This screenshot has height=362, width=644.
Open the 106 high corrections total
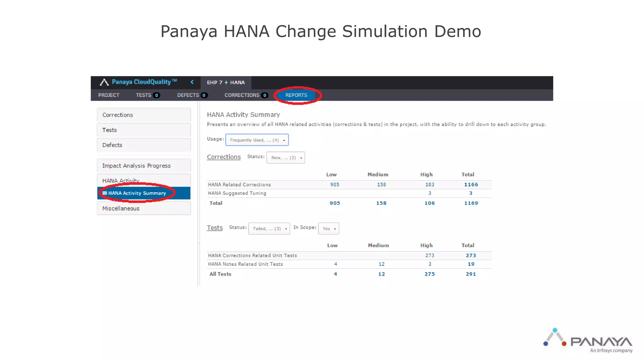(x=430, y=203)
